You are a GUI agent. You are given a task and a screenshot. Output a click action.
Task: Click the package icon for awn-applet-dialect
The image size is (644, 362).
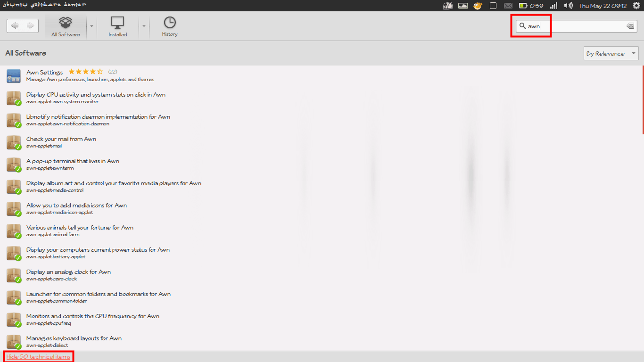tap(14, 342)
